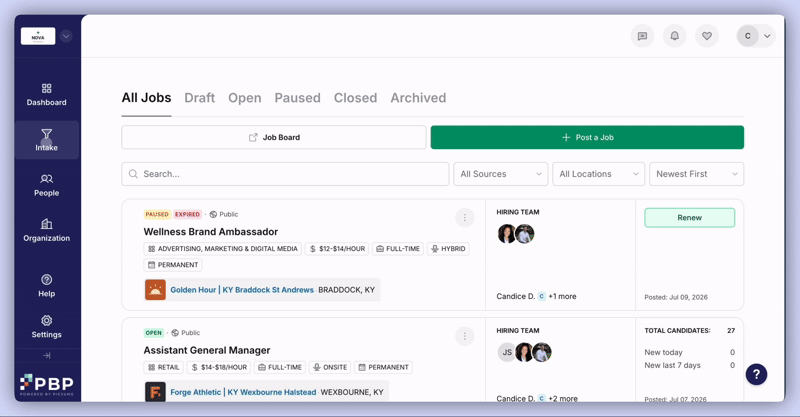The height and width of the screenshot is (417, 800).
Task: Click the $14-$18/HOUR pay tag
Action: point(218,367)
